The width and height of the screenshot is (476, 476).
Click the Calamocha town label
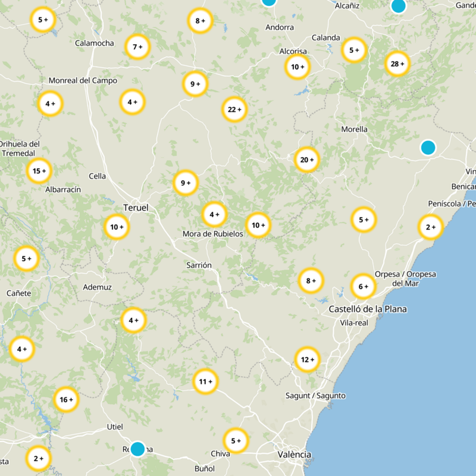[x=95, y=43]
